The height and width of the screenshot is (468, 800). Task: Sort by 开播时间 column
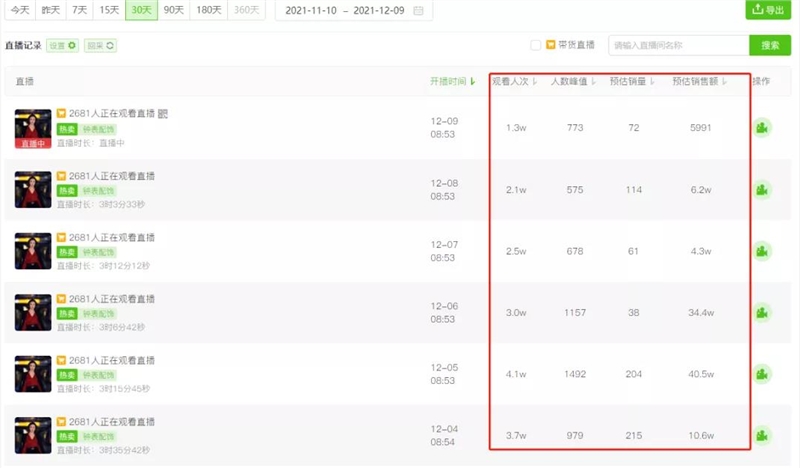point(452,81)
